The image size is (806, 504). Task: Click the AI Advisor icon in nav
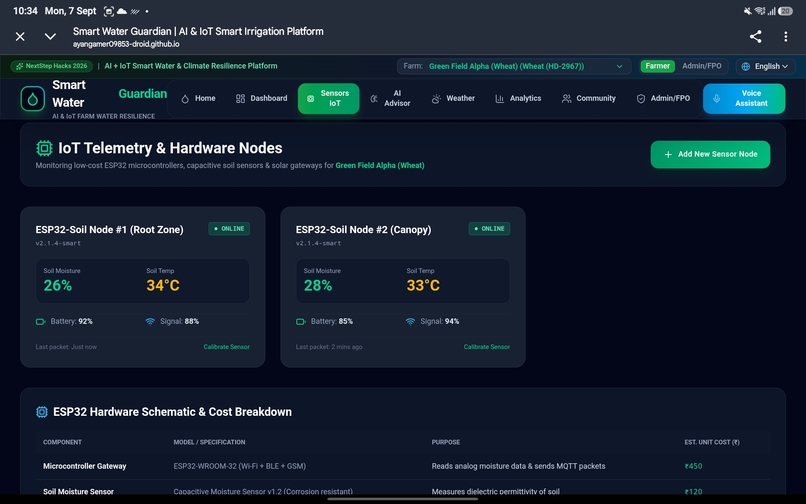[374, 99]
